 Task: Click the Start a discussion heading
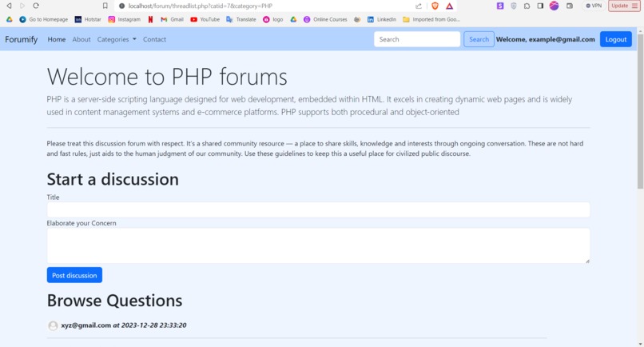(113, 179)
